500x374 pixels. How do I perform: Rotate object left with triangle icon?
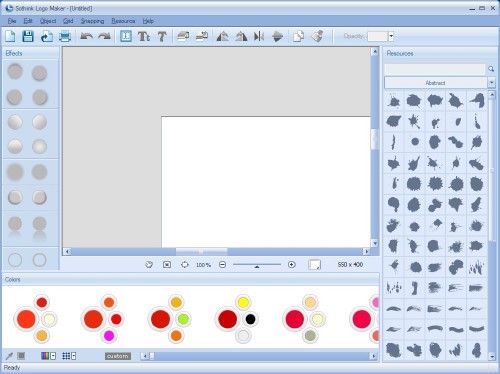pyautogui.click(x=222, y=36)
